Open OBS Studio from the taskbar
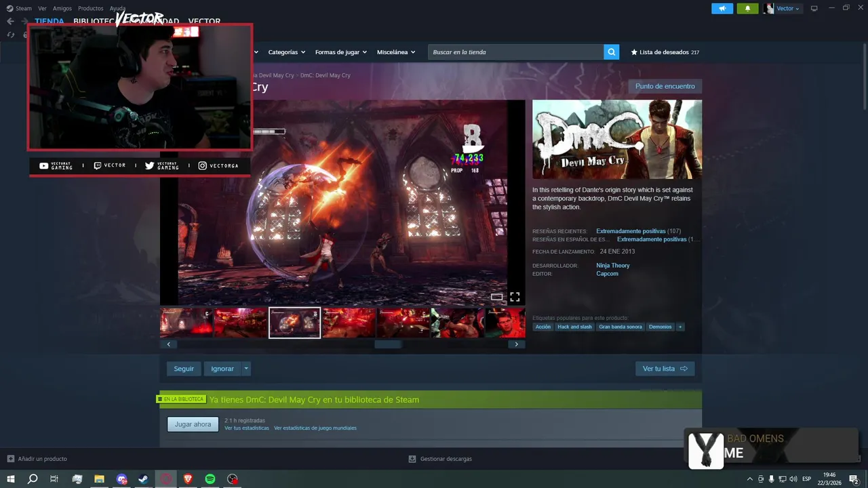Image resolution: width=868 pixels, height=488 pixels. (x=233, y=479)
